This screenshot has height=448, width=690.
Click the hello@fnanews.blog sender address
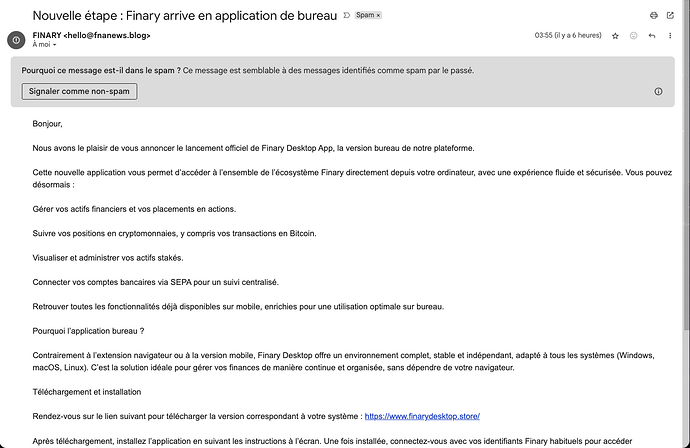coord(107,35)
